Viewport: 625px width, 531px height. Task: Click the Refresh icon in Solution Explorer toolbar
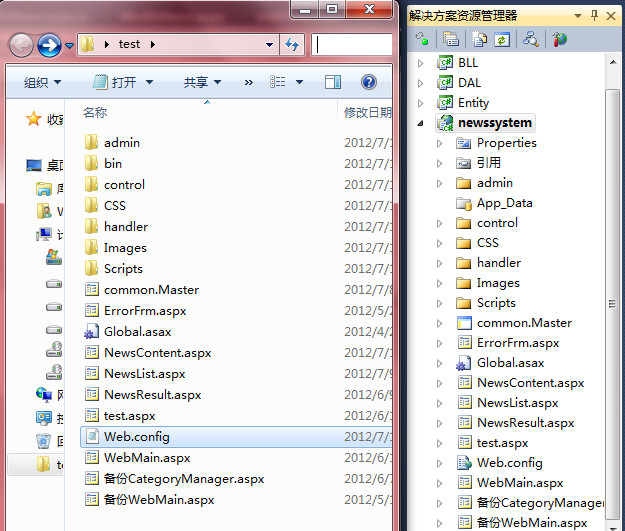tap(502, 39)
